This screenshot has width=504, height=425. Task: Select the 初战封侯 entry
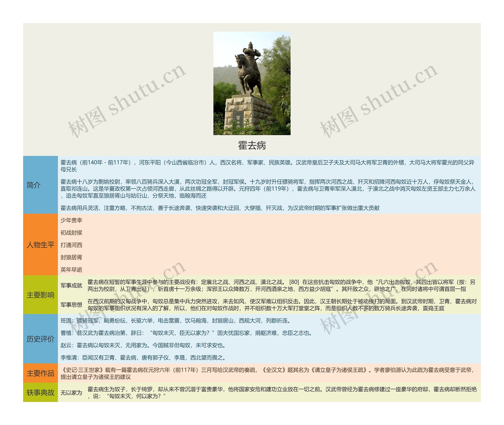[x=71, y=232]
